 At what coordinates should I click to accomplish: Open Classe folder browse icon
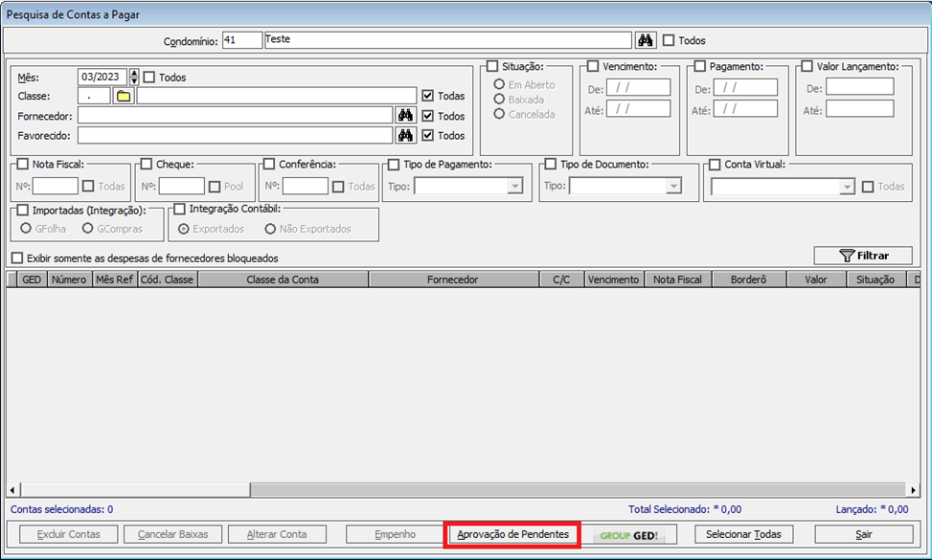click(x=124, y=96)
